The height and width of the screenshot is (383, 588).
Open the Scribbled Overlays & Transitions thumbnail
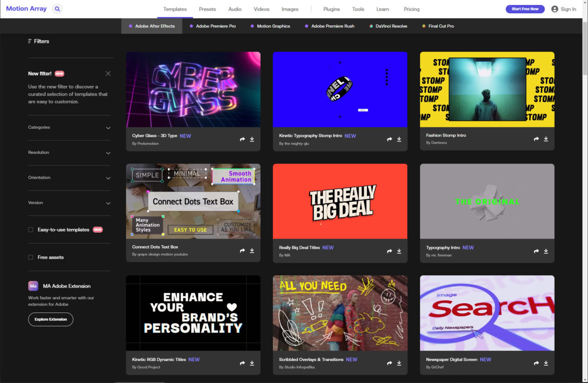pos(340,312)
